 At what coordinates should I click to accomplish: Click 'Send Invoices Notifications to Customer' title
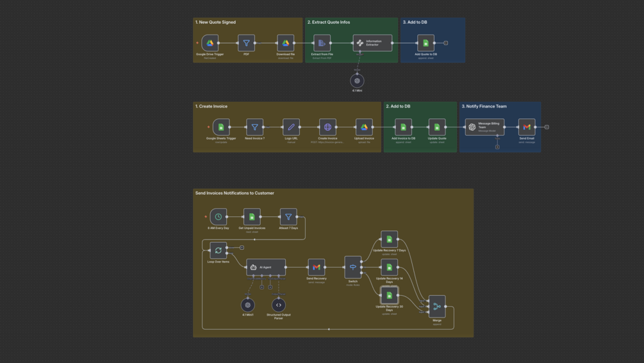click(x=235, y=193)
